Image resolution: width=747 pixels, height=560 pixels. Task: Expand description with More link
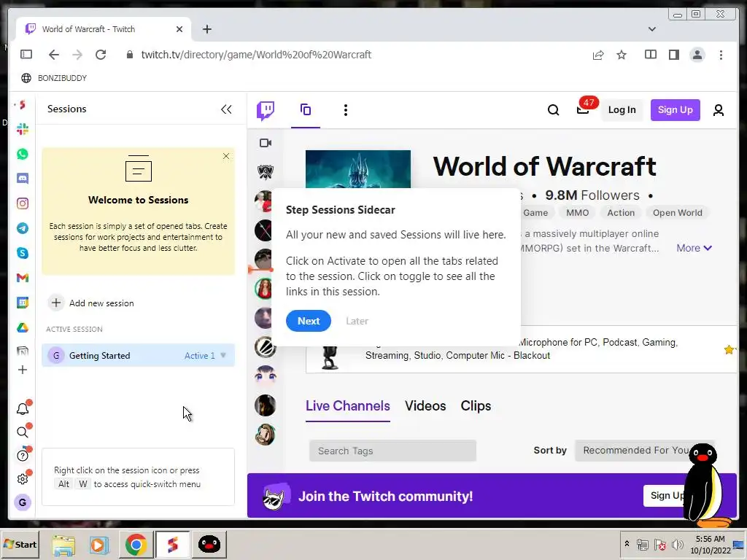pyautogui.click(x=694, y=248)
